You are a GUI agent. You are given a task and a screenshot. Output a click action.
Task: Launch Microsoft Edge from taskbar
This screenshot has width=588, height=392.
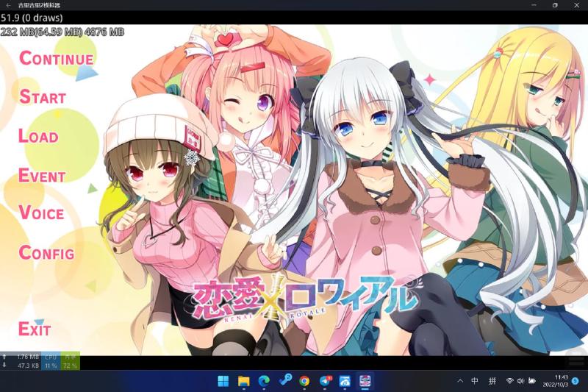(264, 381)
